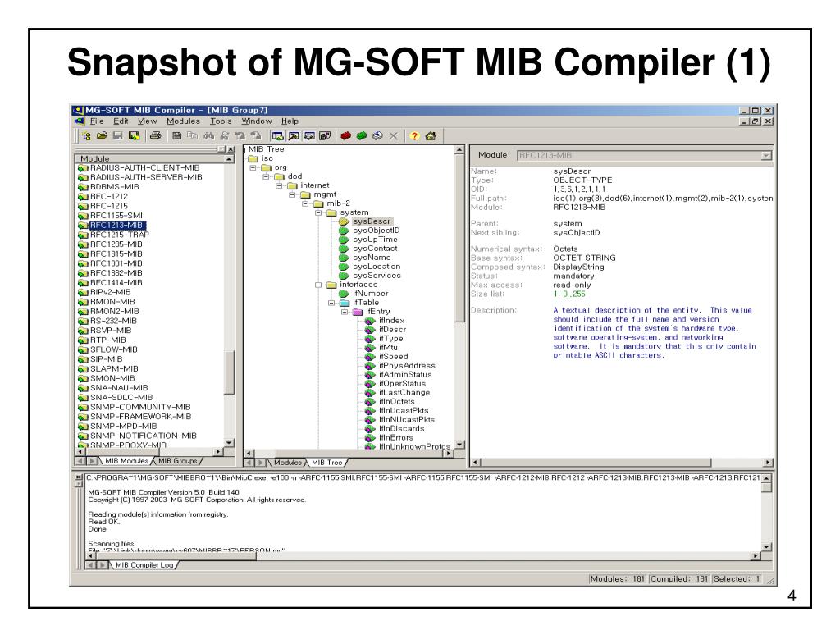Collapse the ifTable tree node
This screenshot has width=840, height=630.
click(331, 303)
